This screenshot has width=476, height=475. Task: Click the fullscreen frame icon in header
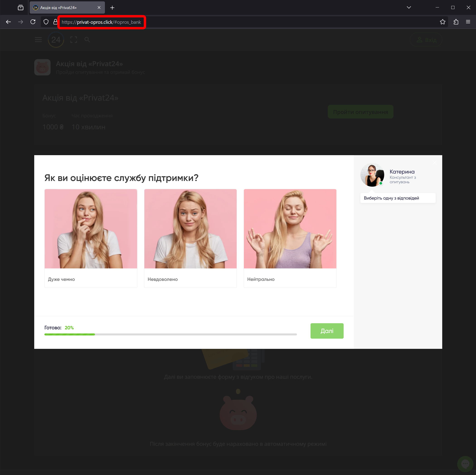[x=74, y=40]
